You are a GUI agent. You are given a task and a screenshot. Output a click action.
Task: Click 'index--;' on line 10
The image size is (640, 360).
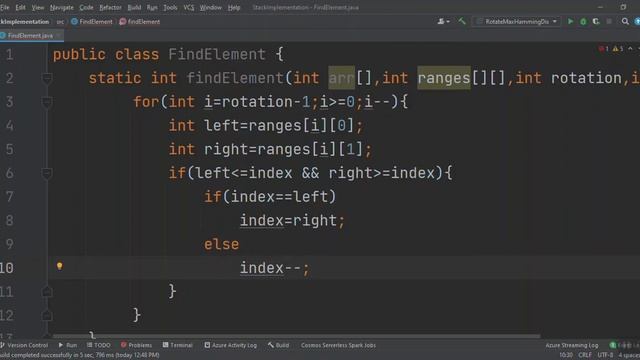click(275, 268)
